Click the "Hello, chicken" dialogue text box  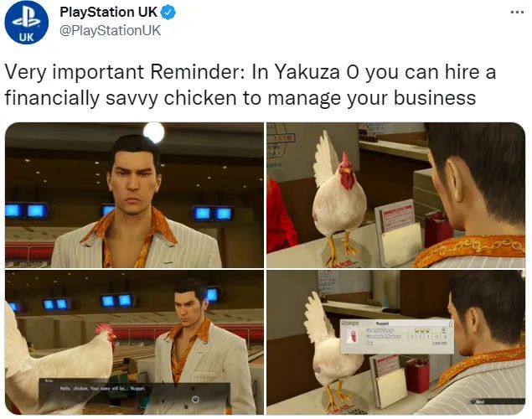(134, 393)
